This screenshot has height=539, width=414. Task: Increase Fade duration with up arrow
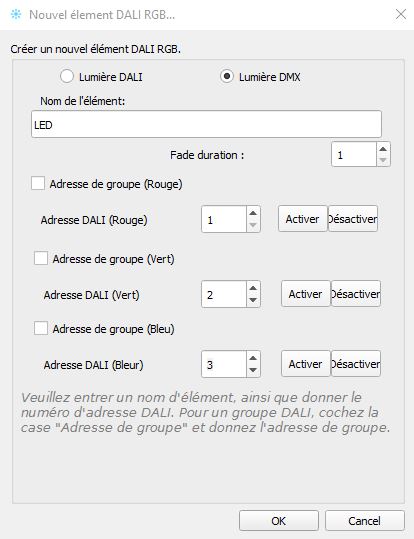(x=383, y=149)
